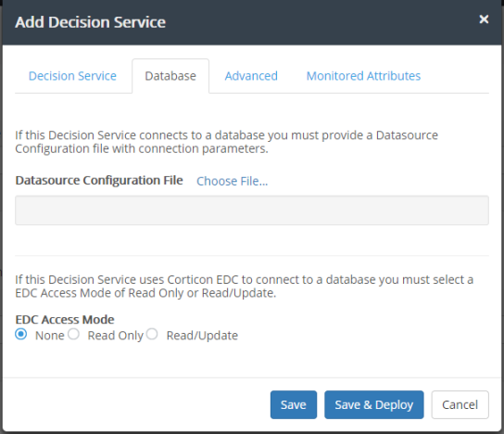
Task: Click the None option label text
Action: 50,336
